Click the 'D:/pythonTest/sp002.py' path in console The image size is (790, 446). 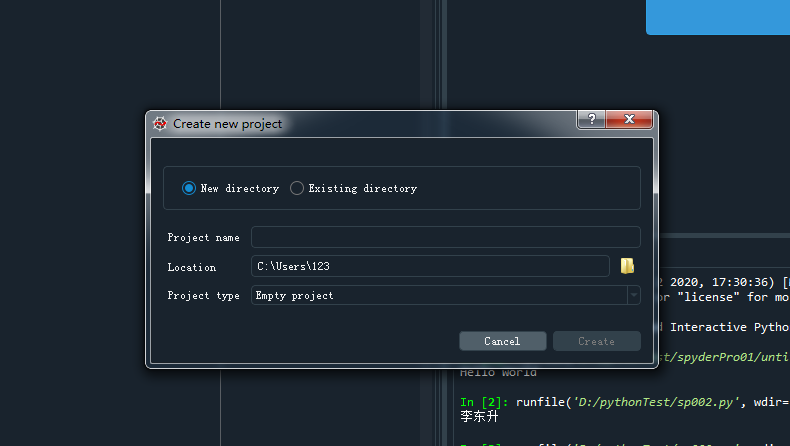pos(656,402)
